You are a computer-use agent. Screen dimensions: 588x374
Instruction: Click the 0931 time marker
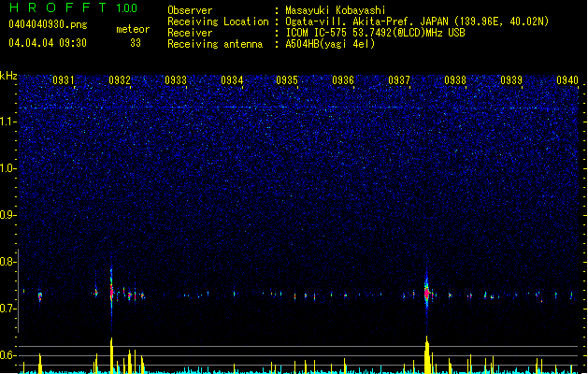pos(63,80)
